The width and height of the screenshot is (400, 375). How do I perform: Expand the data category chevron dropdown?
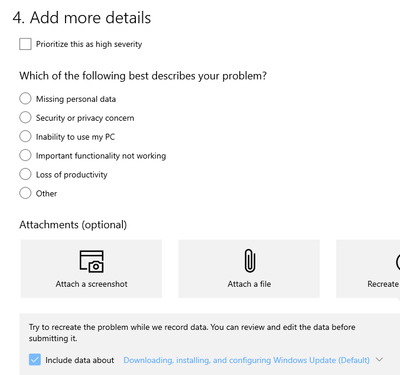point(379,360)
